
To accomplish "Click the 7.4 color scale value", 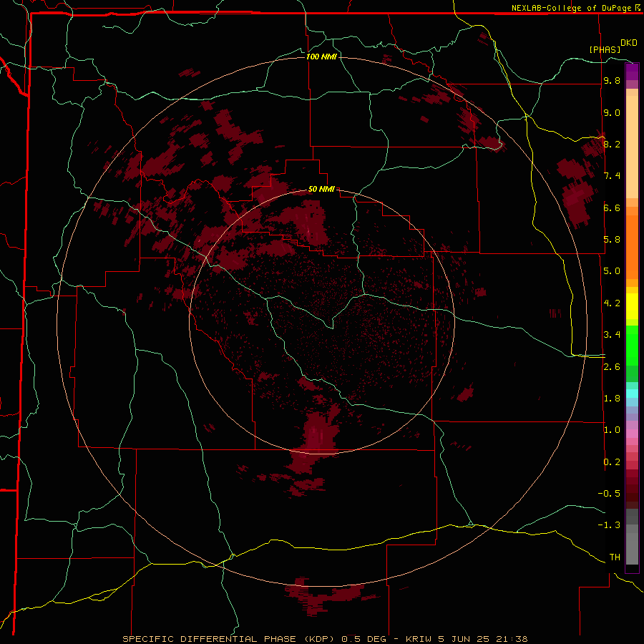I will coord(612,176).
